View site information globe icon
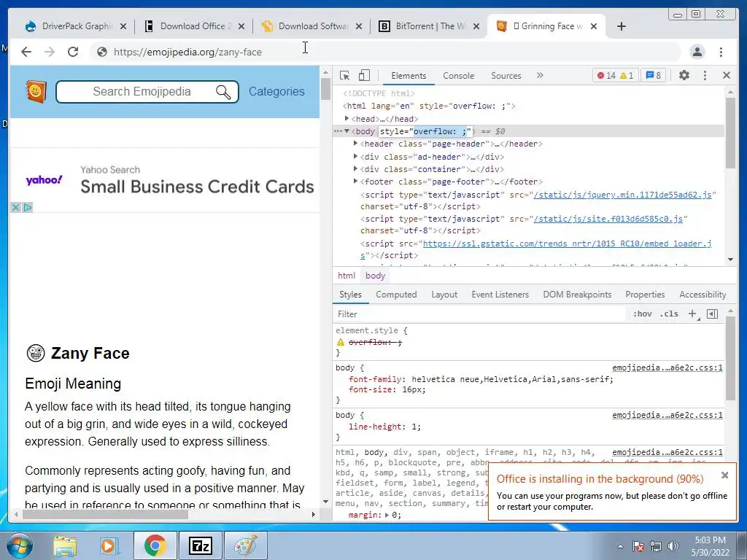The width and height of the screenshot is (747, 560). click(x=102, y=52)
